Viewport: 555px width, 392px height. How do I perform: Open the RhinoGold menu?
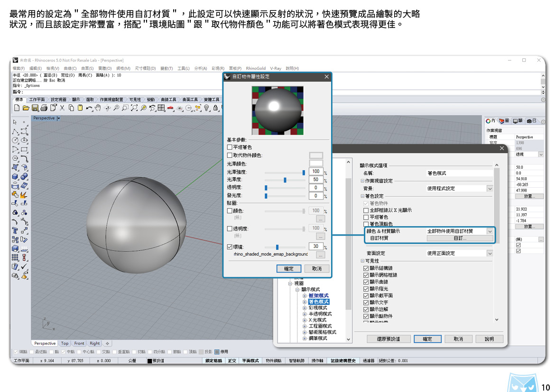pyautogui.click(x=256, y=68)
